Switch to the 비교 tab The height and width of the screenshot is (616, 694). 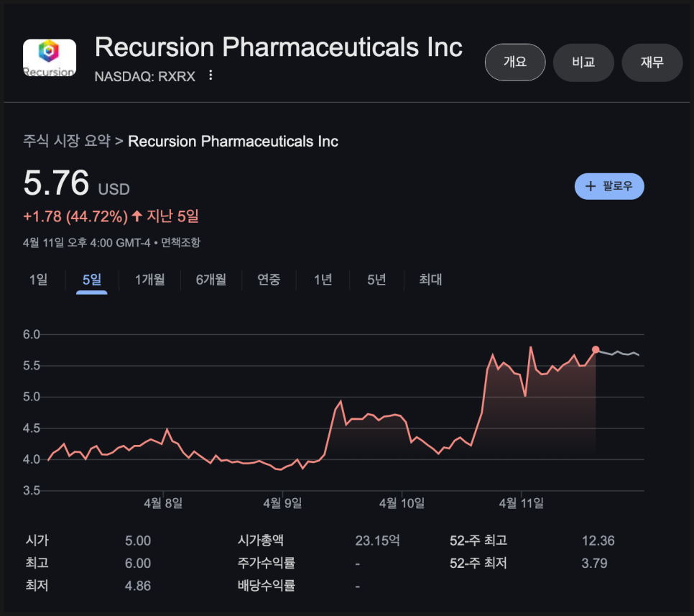pyautogui.click(x=583, y=62)
